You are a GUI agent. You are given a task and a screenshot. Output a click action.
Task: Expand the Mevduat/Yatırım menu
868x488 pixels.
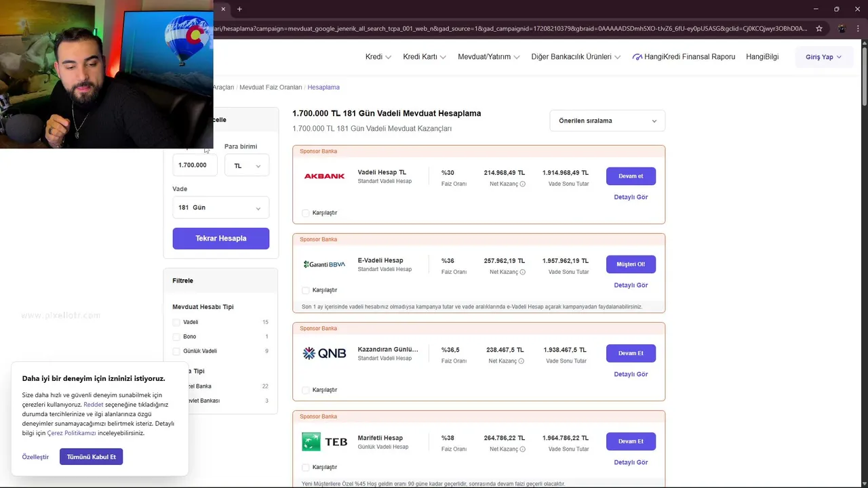[x=489, y=57]
